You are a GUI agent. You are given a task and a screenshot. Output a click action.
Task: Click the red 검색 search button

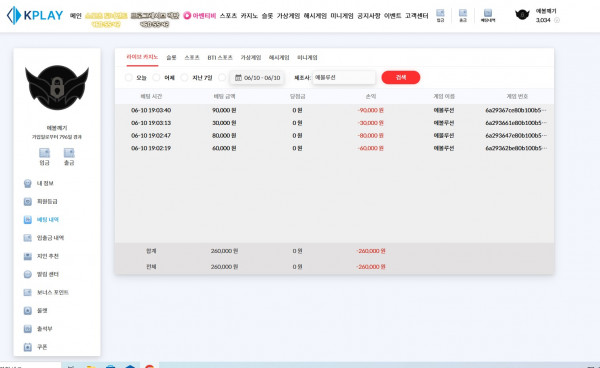point(401,77)
